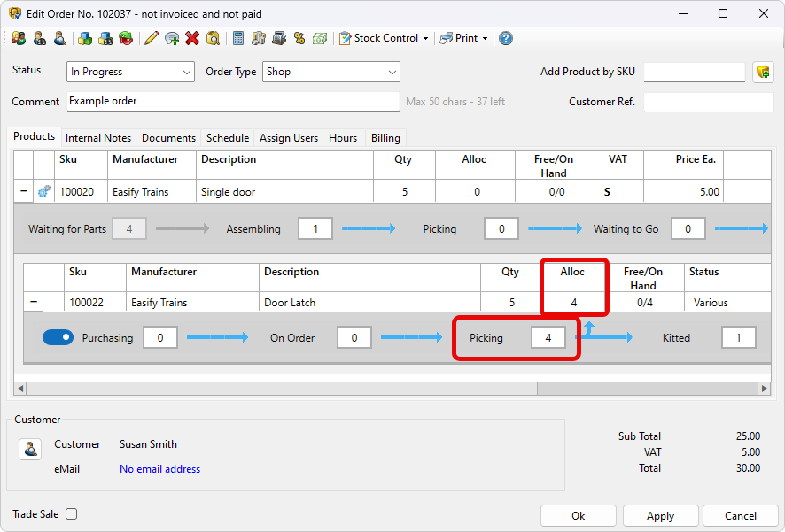Click the No email address link

pyautogui.click(x=159, y=469)
